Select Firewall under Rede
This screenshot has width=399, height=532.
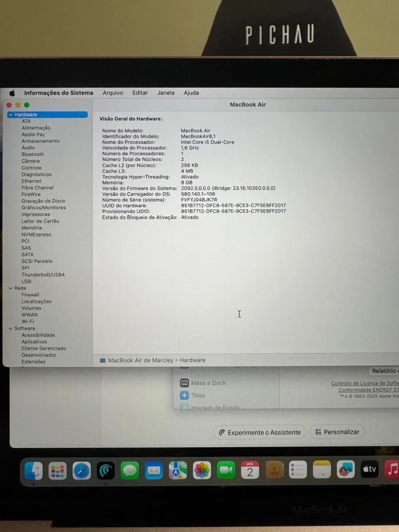(30, 295)
